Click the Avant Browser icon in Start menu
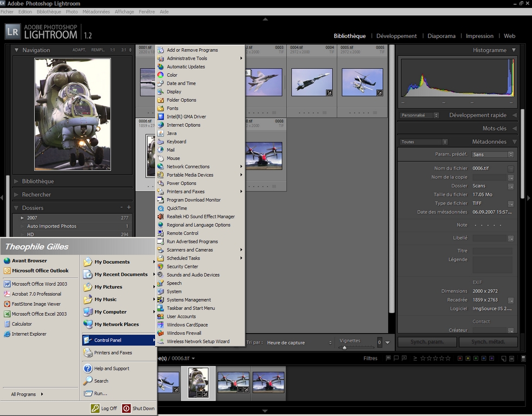This screenshot has width=532, height=416. pyautogui.click(x=7, y=261)
